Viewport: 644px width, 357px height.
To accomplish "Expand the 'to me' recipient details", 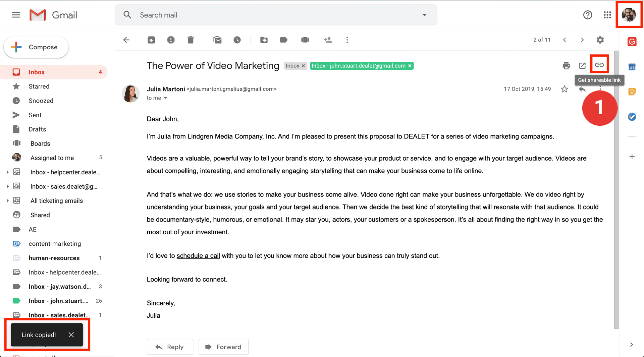I will point(165,98).
